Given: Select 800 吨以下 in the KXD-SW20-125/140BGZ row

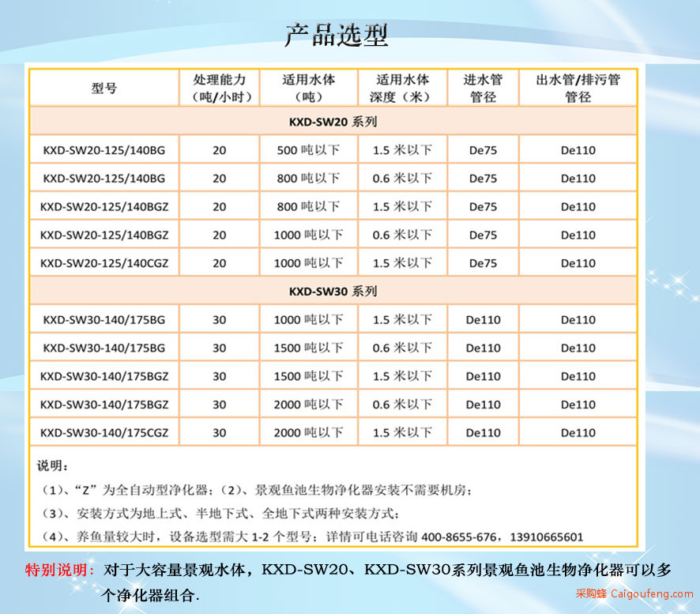Looking at the screenshot, I should click(308, 206).
